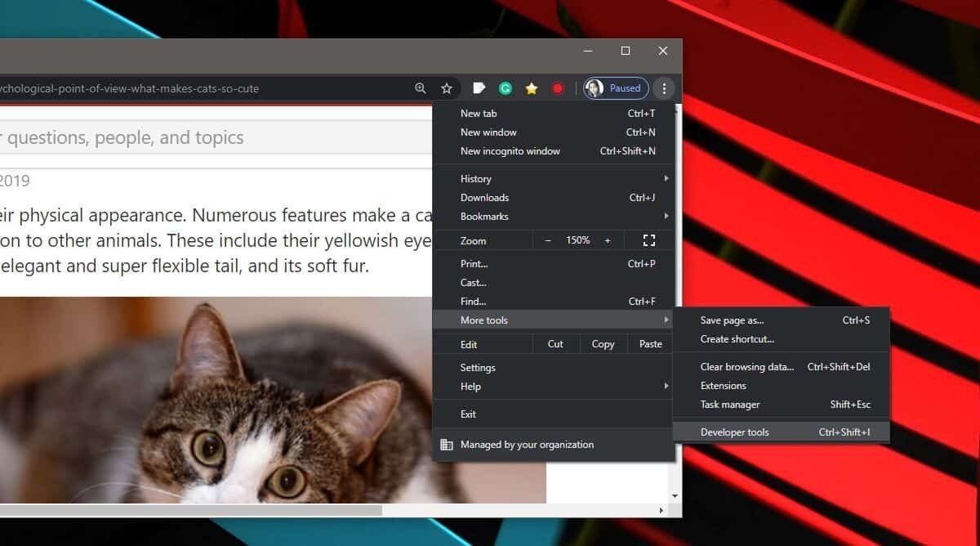Click the Copy button in the Edit row

[603, 343]
